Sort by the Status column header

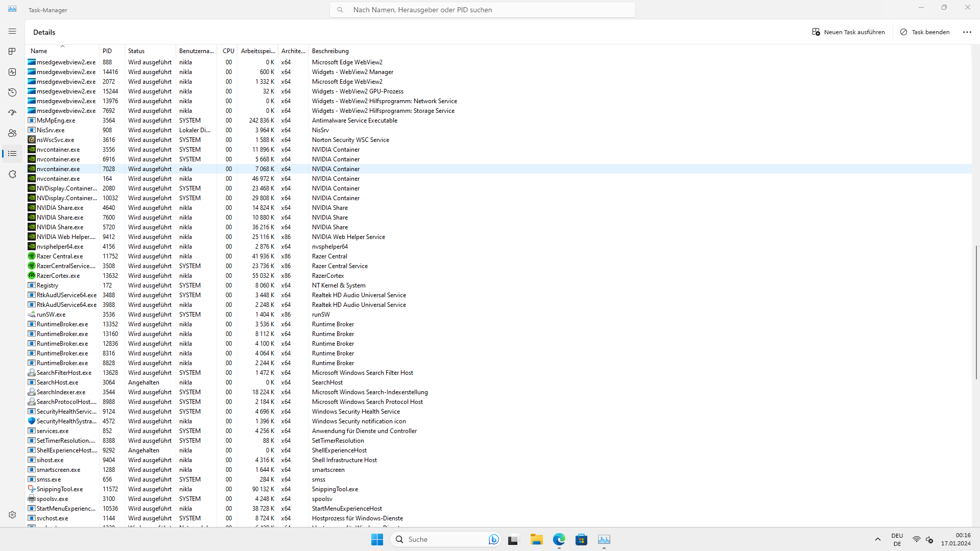[x=150, y=51]
